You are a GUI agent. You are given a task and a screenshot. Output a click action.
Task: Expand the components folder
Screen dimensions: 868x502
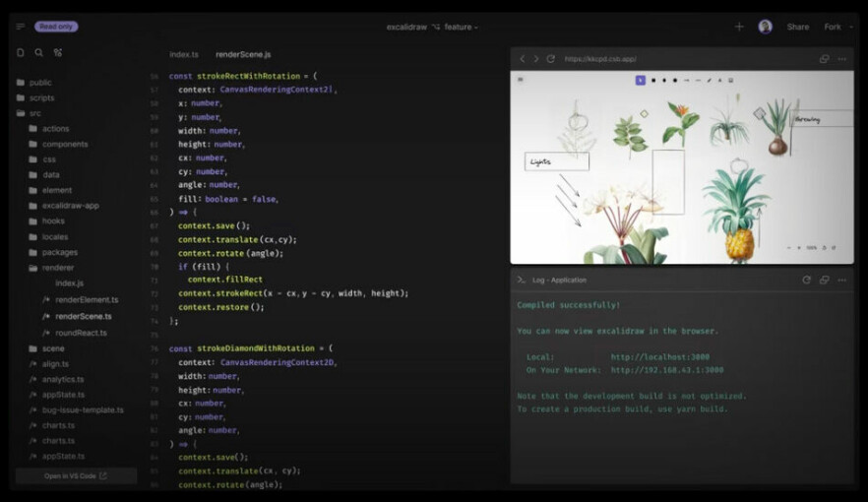click(x=59, y=145)
